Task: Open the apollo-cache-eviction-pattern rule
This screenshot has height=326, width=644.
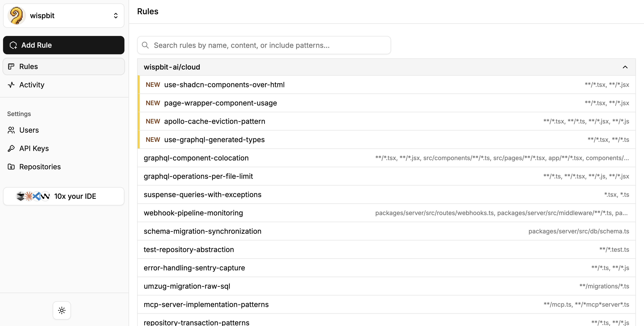Action: pos(214,121)
